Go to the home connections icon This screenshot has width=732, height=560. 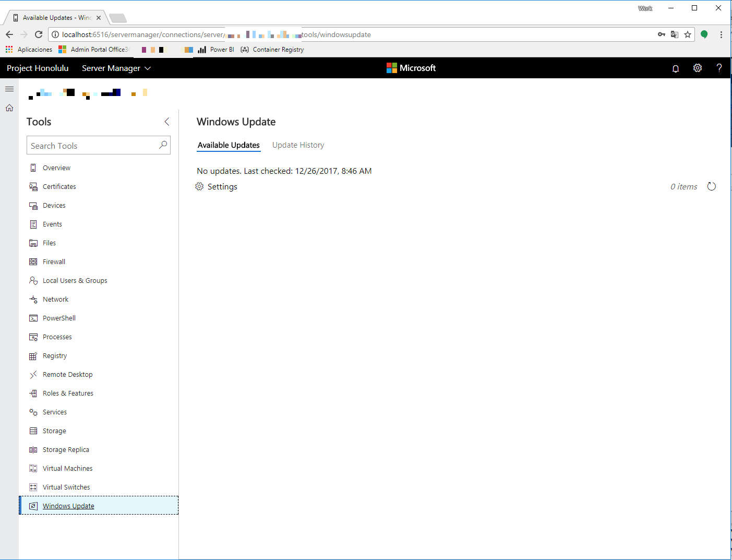coord(9,108)
